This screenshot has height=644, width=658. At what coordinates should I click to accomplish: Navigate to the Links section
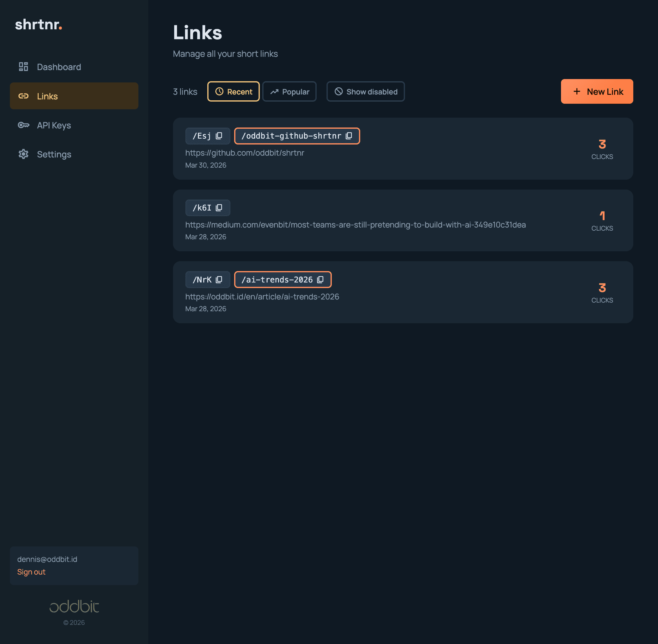coord(47,96)
